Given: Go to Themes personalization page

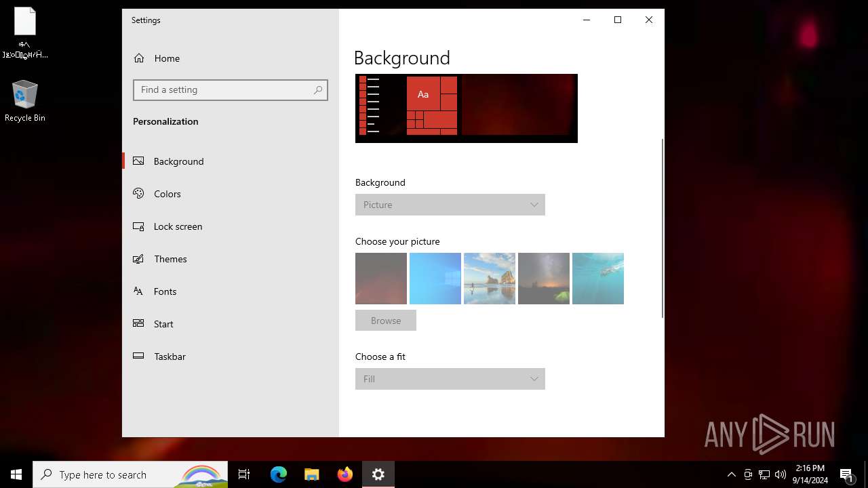Looking at the screenshot, I should pyautogui.click(x=231, y=259).
